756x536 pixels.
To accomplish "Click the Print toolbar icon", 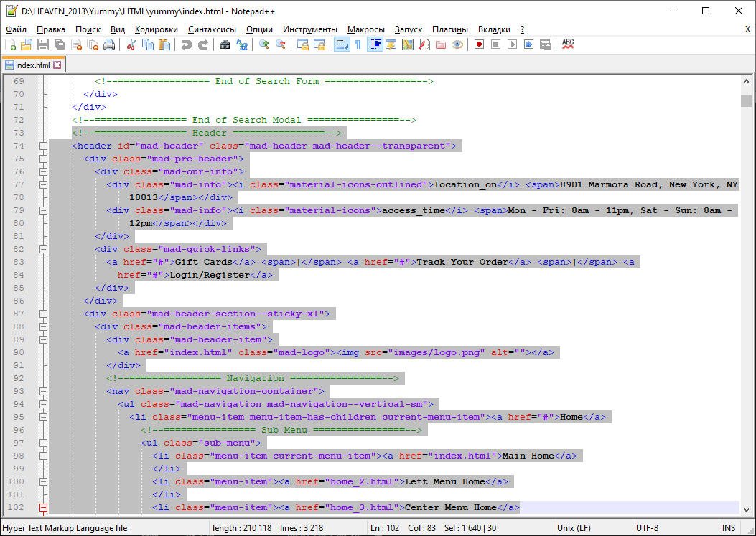I will click(109, 44).
